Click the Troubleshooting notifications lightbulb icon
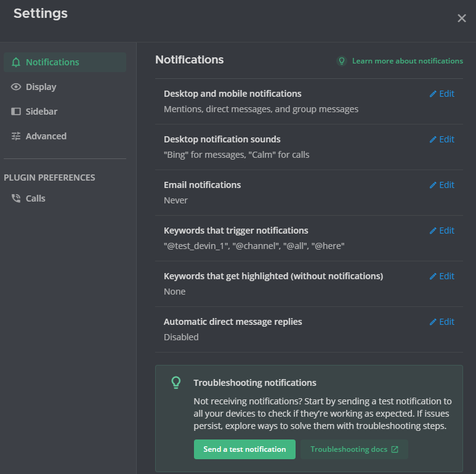Image resolution: width=476 pixels, height=474 pixels. tap(176, 383)
